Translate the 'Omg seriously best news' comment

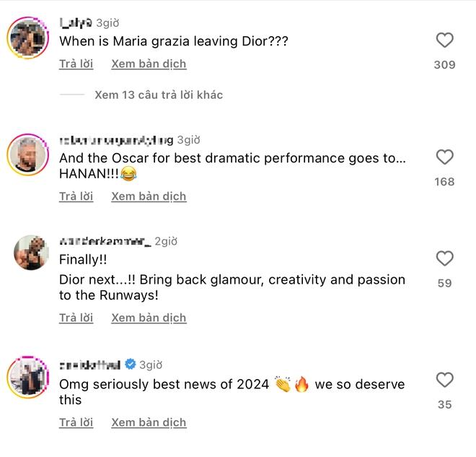(149, 422)
